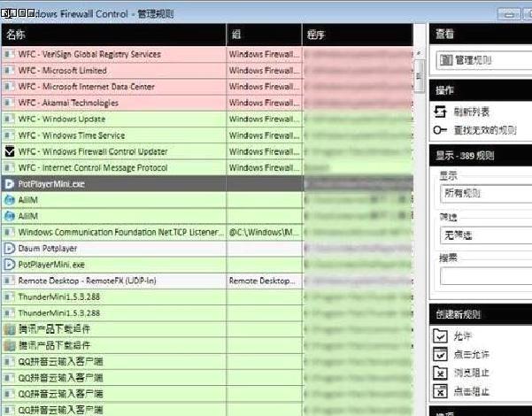Click the WFC - Microsoft Internet Data Center icon
The height and width of the screenshot is (416, 532).
coord(9,87)
